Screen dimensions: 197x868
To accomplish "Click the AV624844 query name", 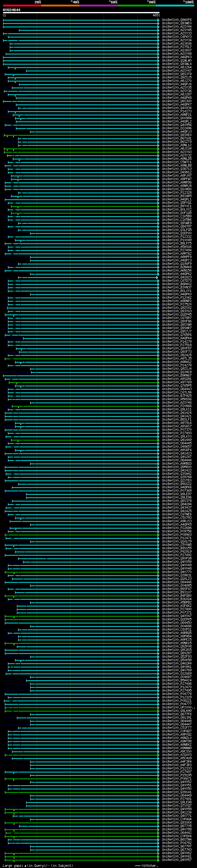I will [x=11, y=10].
